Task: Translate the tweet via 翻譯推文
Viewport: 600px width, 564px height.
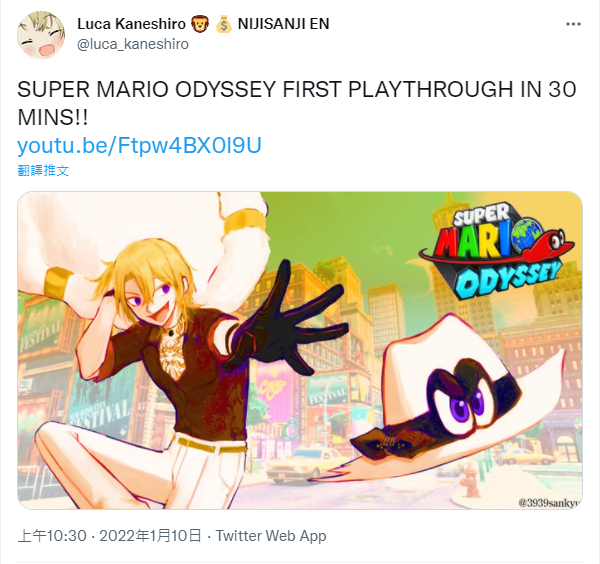Action: [x=43, y=170]
